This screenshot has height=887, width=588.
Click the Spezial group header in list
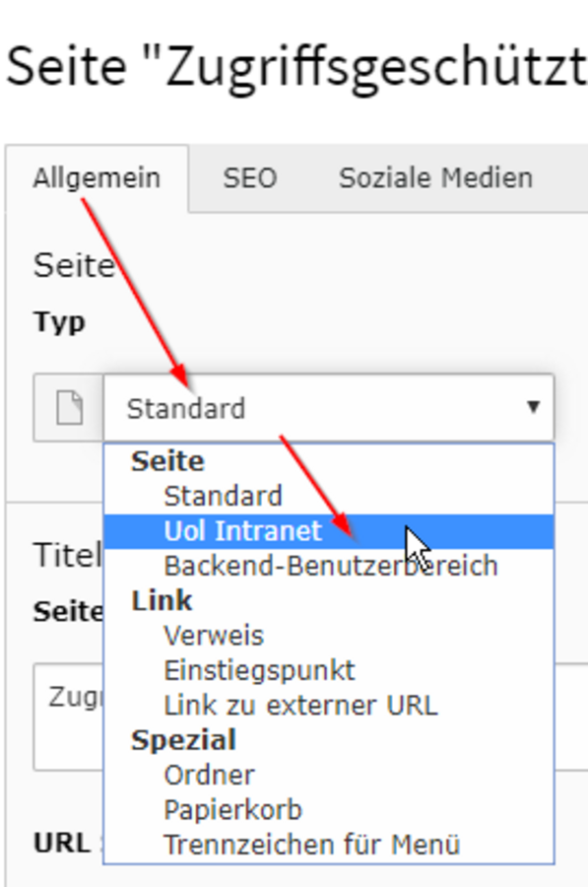184,740
